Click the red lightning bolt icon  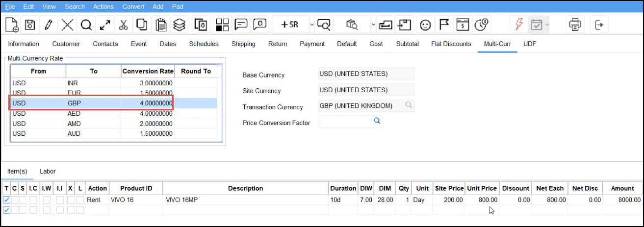click(518, 25)
